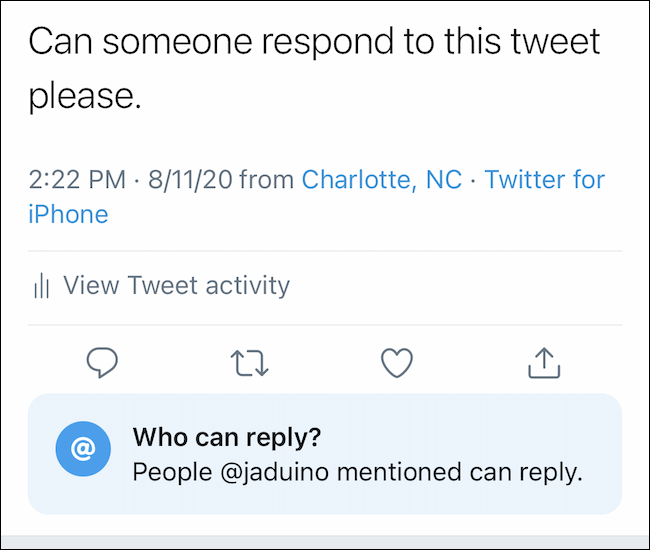The height and width of the screenshot is (550, 650).
Task: Open the Charlotte, NC location link
Action: point(382,180)
